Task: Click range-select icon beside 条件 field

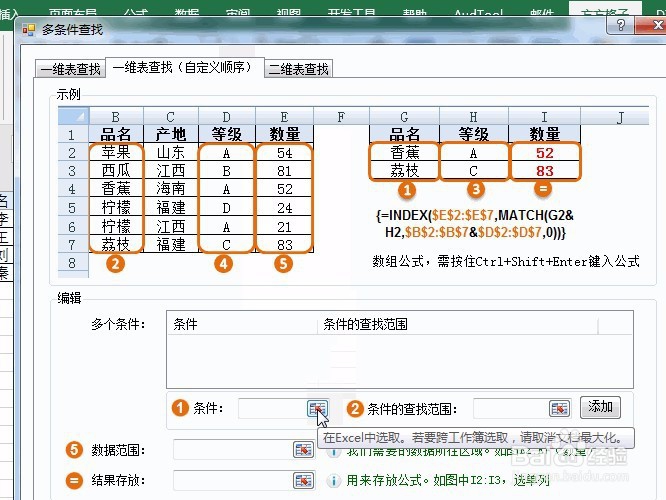Action: [317, 409]
